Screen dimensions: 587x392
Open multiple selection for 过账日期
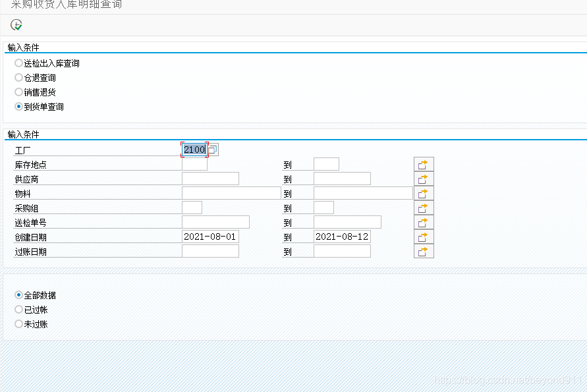tap(424, 250)
